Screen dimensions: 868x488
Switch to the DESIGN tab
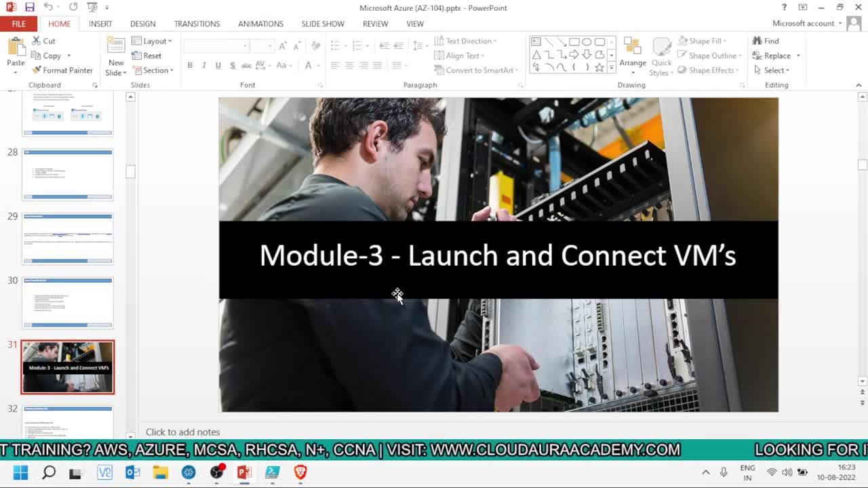tap(142, 24)
